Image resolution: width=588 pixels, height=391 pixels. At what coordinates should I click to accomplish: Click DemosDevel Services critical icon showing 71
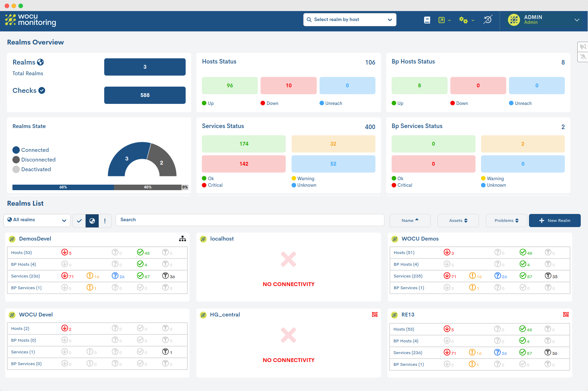click(65, 275)
